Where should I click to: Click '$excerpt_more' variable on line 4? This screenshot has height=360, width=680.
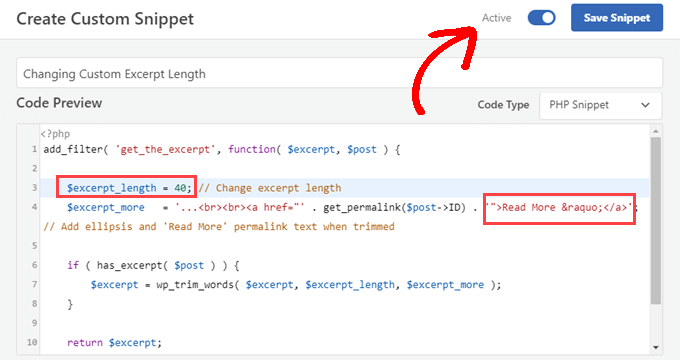pos(105,207)
